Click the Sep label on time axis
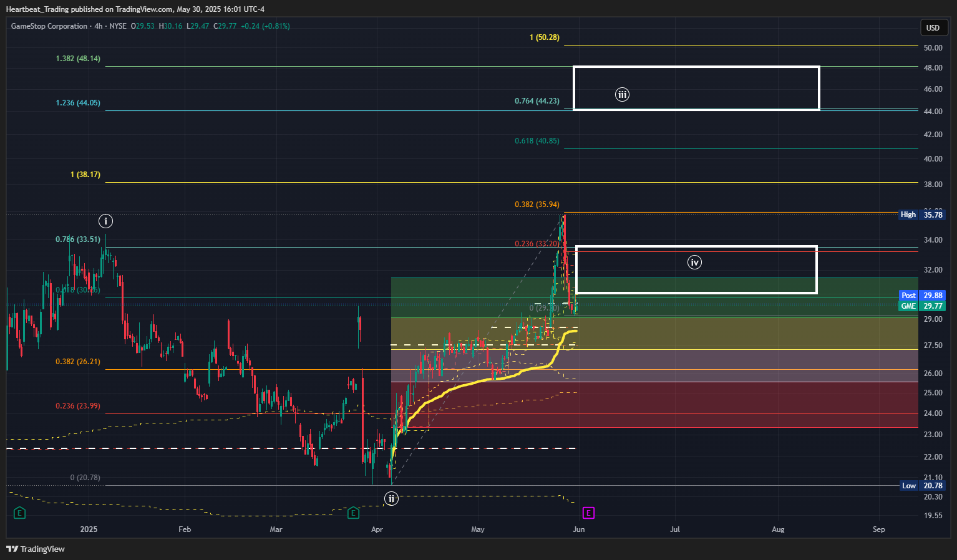The image size is (957, 560). pyautogui.click(x=879, y=529)
